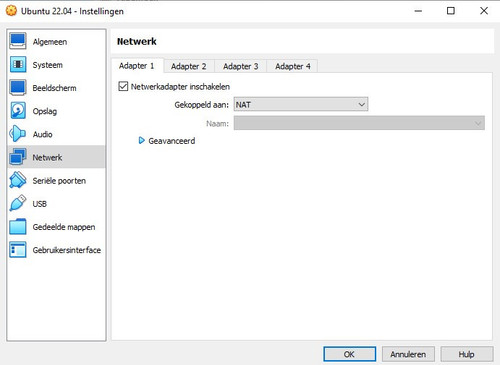
Task: Click the Netwerkadapter inschakelen label text
Action: 180,87
